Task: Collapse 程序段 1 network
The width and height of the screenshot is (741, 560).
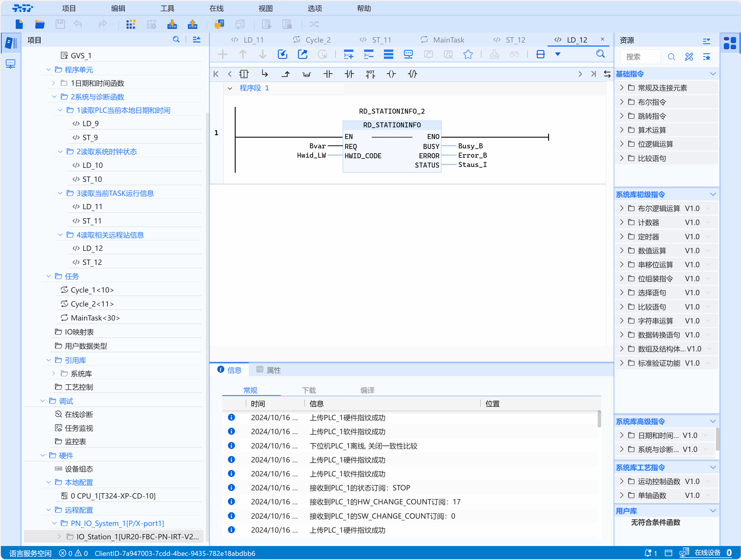Action: click(230, 88)
